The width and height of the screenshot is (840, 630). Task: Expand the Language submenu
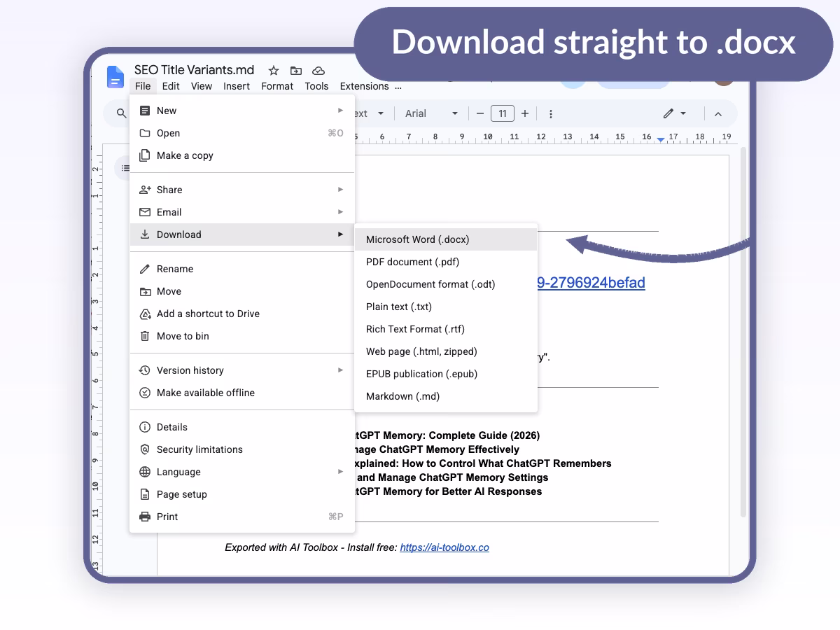pos(242,472)
